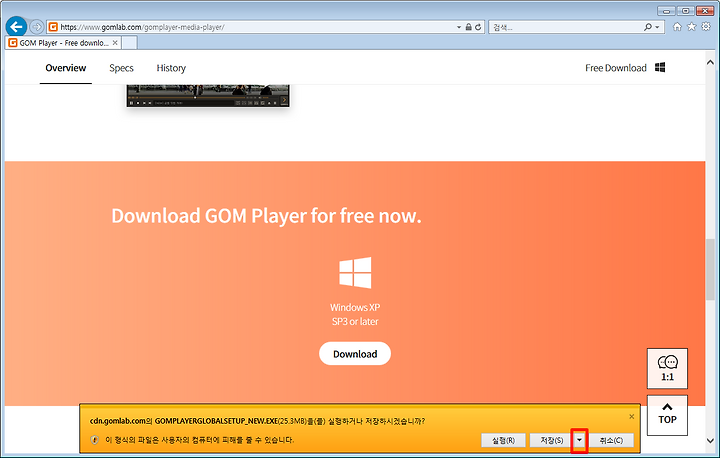Click 'Download GOM Player for free now.' heading
720x458 pixels.
[266, 215]
